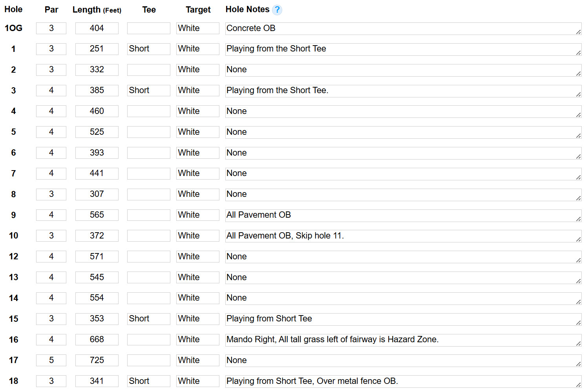This screenshot has width=588, height=389.
Task: Click the resize grip on hole 18 notes
Action: pos(578,385)
